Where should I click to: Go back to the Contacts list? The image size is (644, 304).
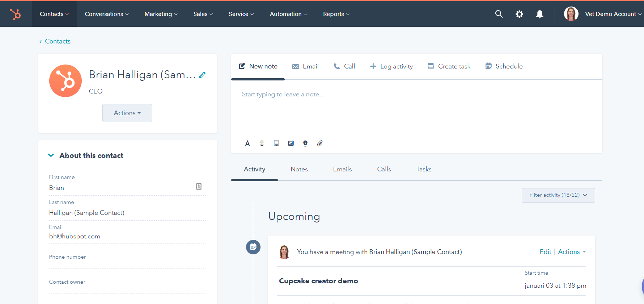(55, 41)
